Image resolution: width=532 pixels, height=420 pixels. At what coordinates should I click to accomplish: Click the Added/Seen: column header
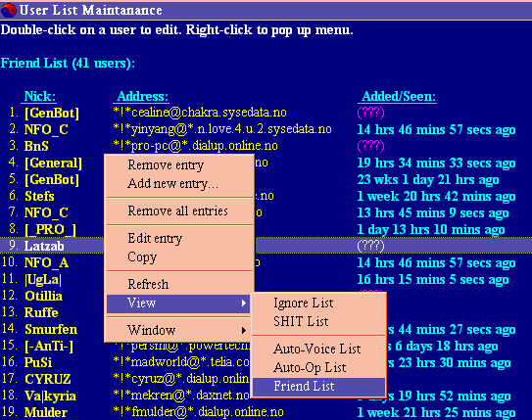point(399,97)
